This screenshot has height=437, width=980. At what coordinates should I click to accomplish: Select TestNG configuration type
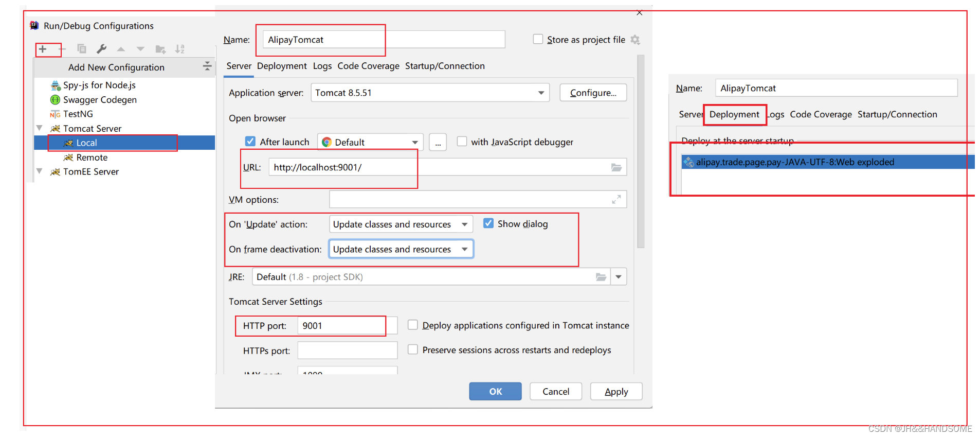[x=72, y=114]
